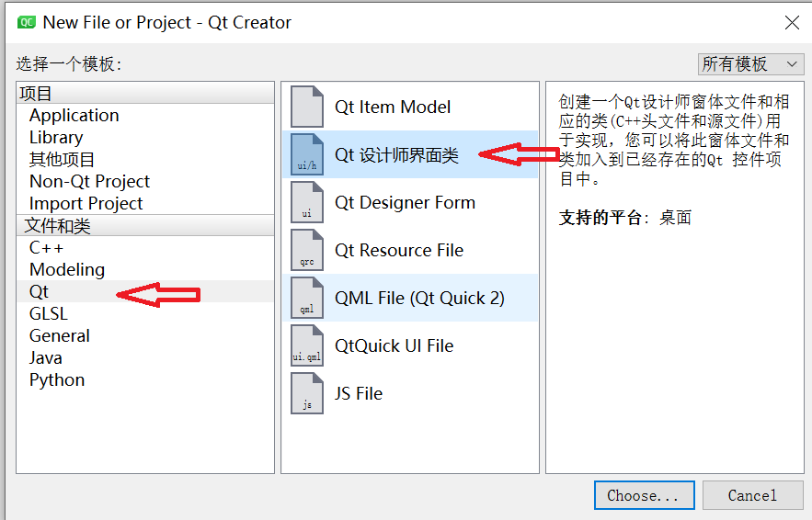
Task: Click the Qt Creator logo in title bar
Action: pyautogui.click(x=27, y=22)
